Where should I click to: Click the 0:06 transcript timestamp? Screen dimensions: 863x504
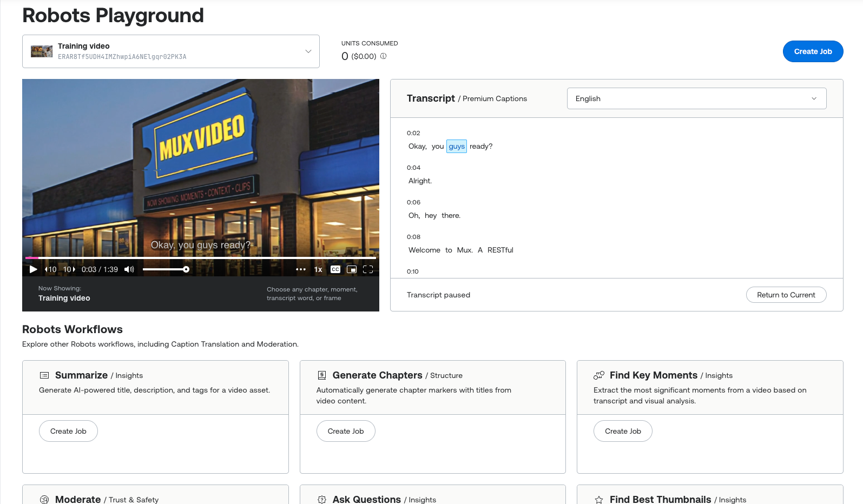click(413, 202)
